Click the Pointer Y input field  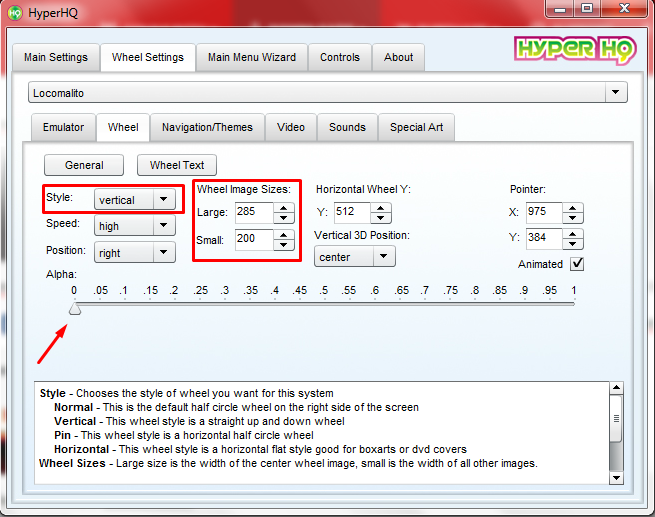tap(544, 239)
